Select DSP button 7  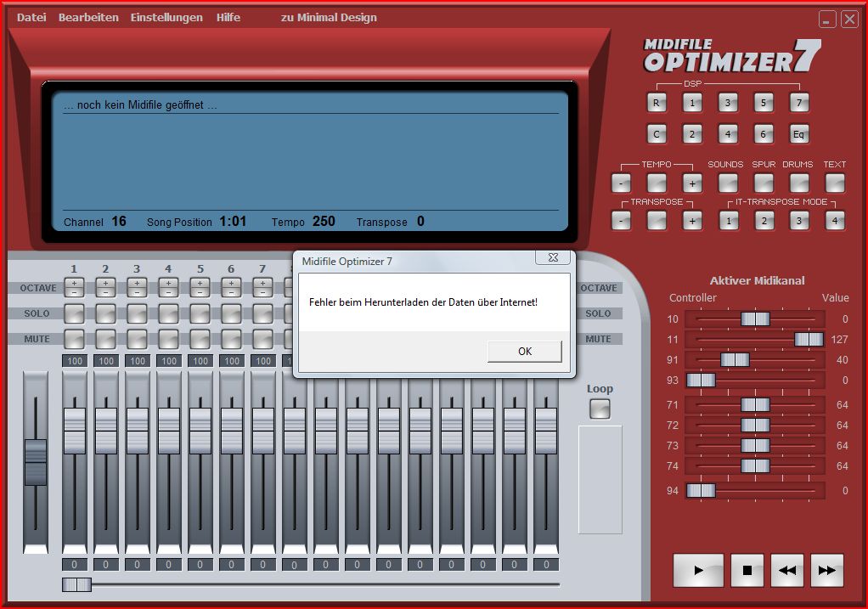tap(799, 103)
